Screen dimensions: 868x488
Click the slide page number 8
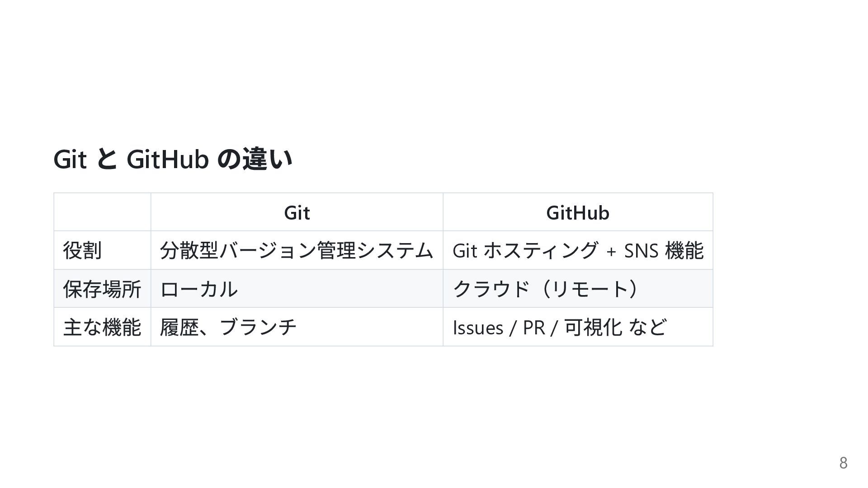pyautogui.click(x=843, y=463)
